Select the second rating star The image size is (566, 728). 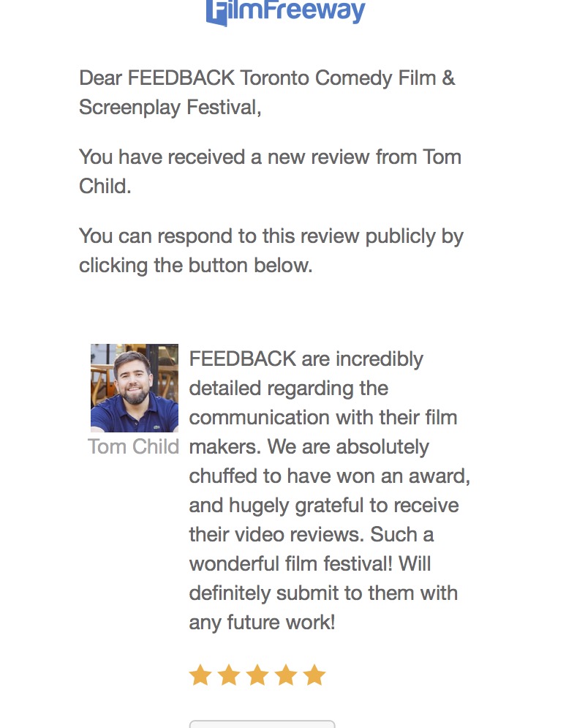pos(228,675)
